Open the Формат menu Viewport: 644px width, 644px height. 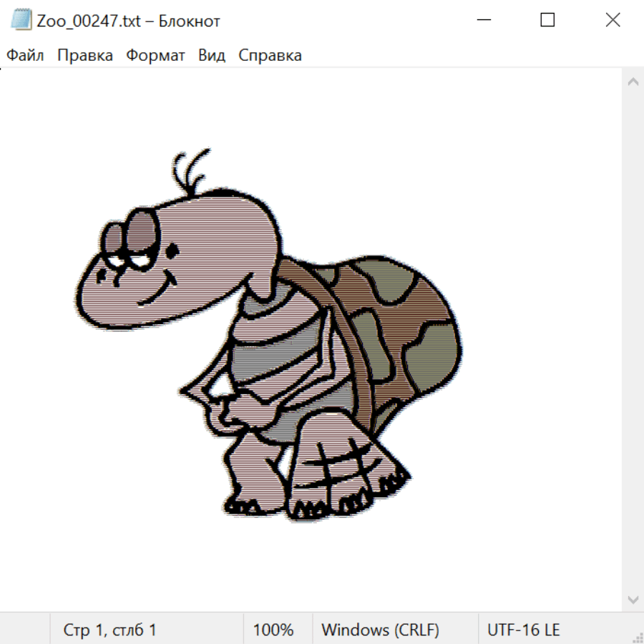(x=155, y=56)
